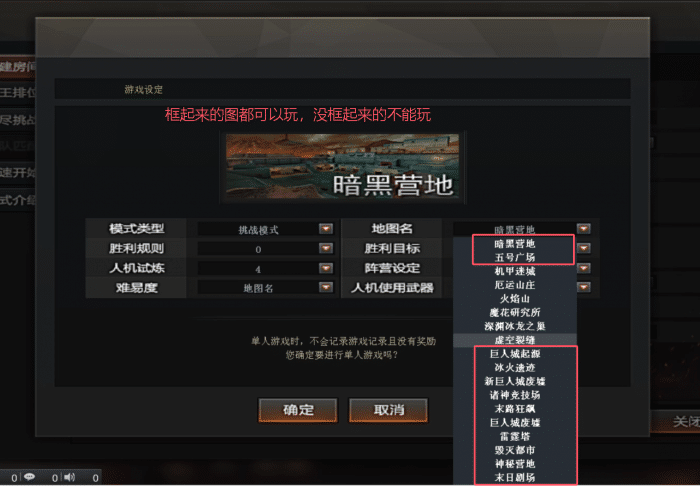Viewport: 700px width, 500px height.
Task: Expand the 胜利规则 dropdown arrow
Action: point(326,248)
